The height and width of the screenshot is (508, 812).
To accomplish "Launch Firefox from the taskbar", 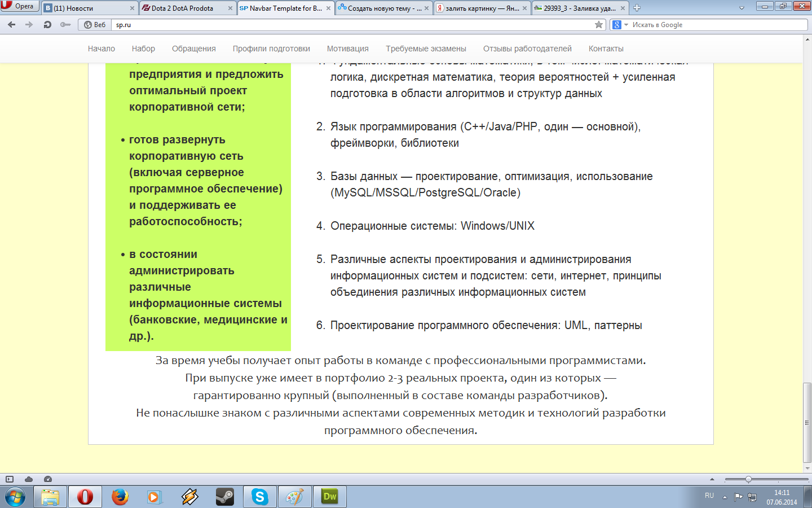I will 120,497.
